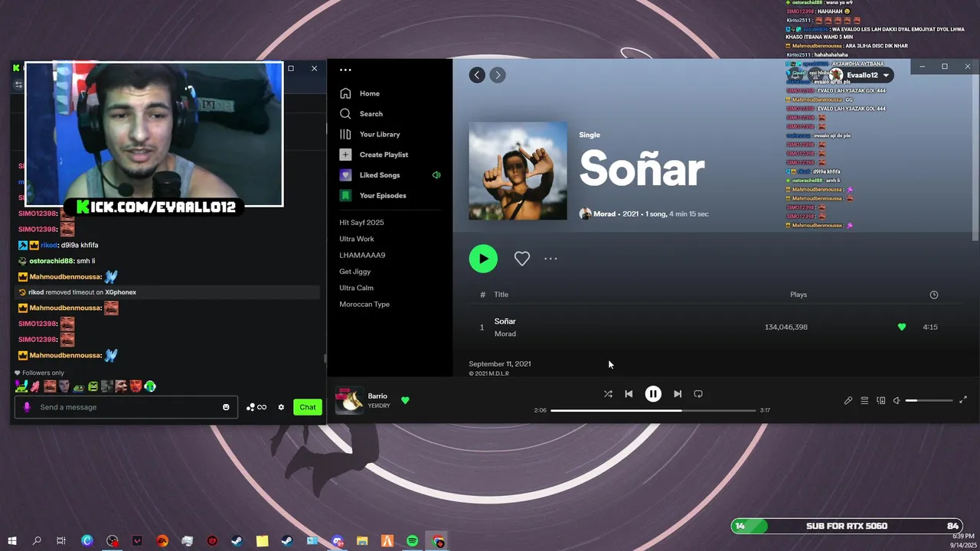Open Home in Spotify sidebar
Image resolution: width=980 pixels, height=551 pixels.
(x=360, y=93)
